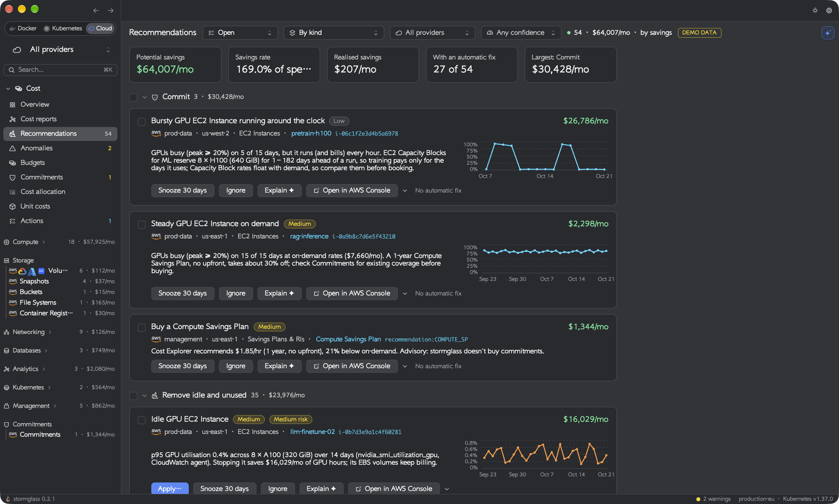This screenshot has height=504, width=839.
Task: Ignore the Steady GPU EC2 recommendation
Action: point(236,293)
